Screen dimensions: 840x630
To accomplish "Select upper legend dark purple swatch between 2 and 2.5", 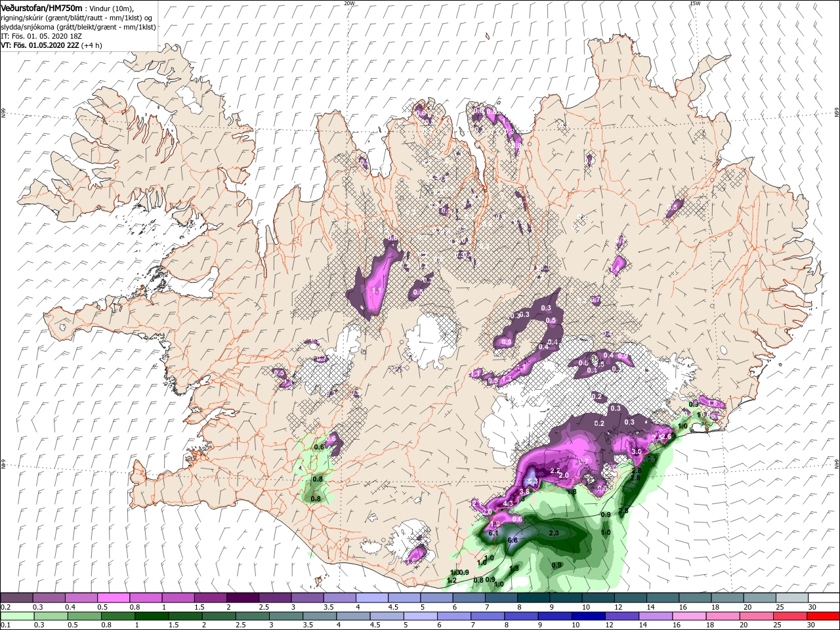I will click(x=243, y=598).
